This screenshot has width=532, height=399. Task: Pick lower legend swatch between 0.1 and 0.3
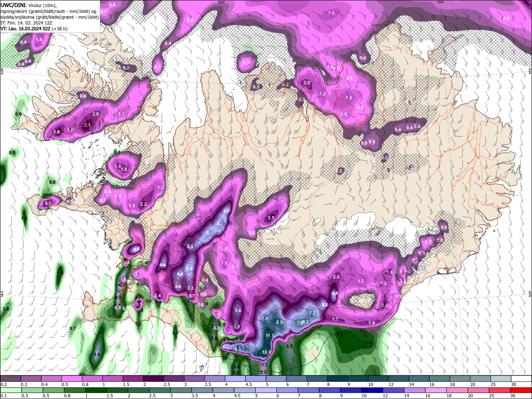pyautogui.click(x=10, y=390)
